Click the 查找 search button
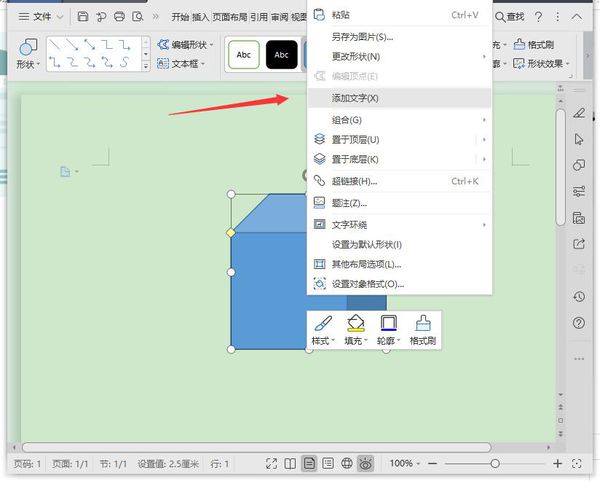Screen dimensions: 600x481 tap(509, 16)
